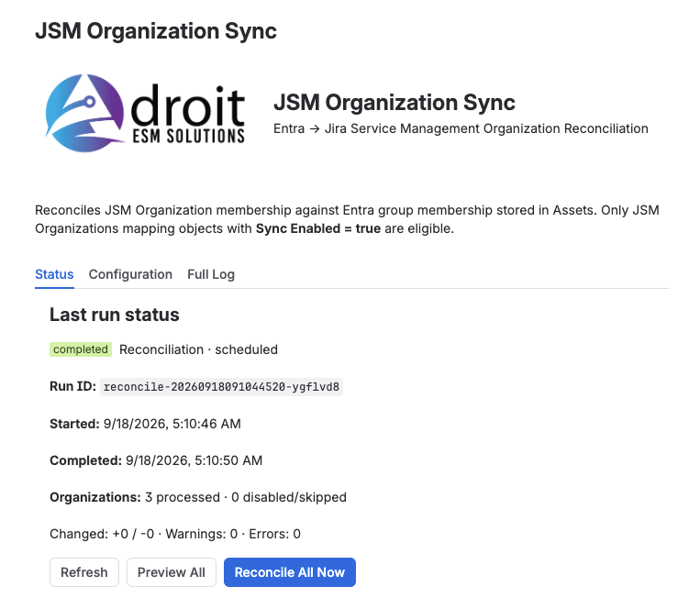700x609 pixels.
Task: Click the bold Sync Enabled = true text
Action: (x=318, y=228)
